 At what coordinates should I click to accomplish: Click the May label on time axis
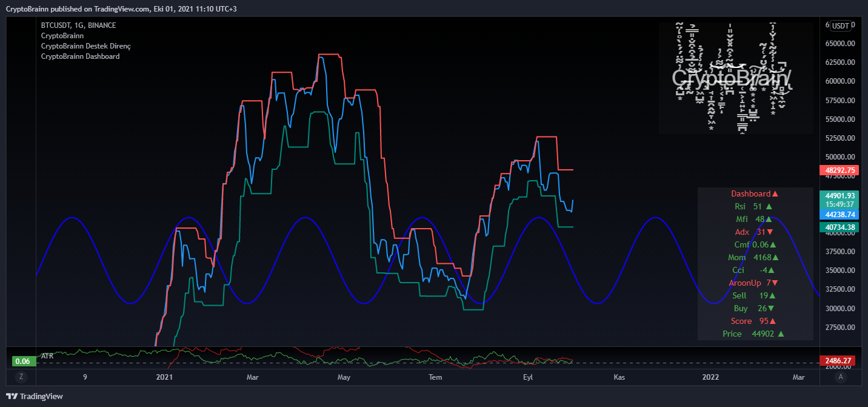[344, 377]
